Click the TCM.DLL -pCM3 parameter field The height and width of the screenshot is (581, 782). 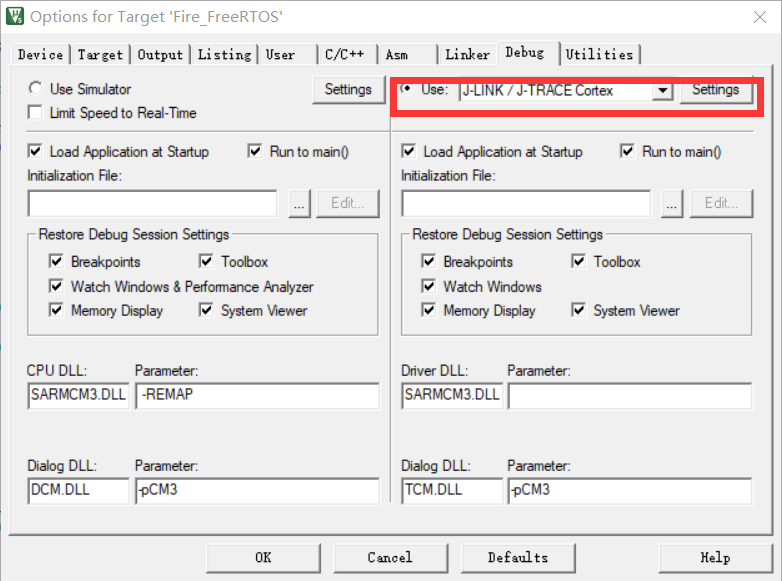630,491
